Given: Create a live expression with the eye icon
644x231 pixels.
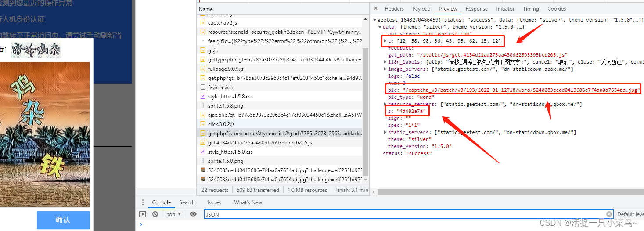Looking at the screenshot, I should 193,214.
